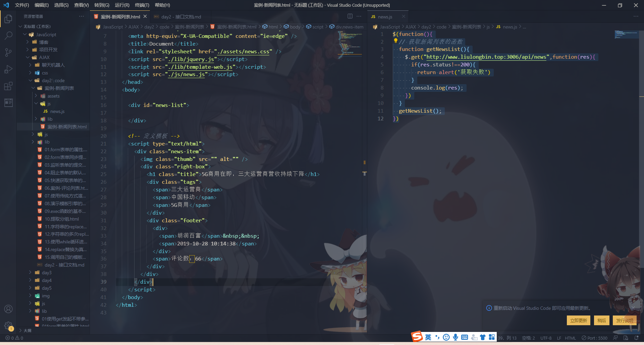This screenshot has height=345, width=644.
Task: Open Sogou skin shirt icon
Action: click(x=483, y=337)
